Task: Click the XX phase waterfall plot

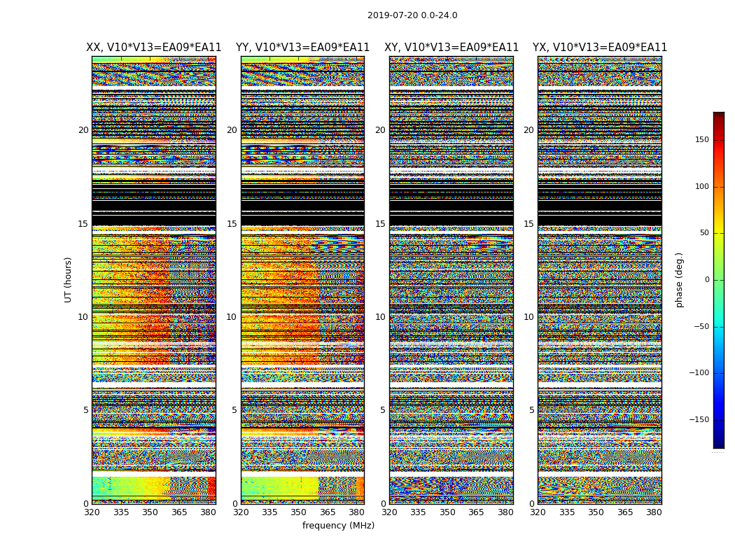Action: 154,280
